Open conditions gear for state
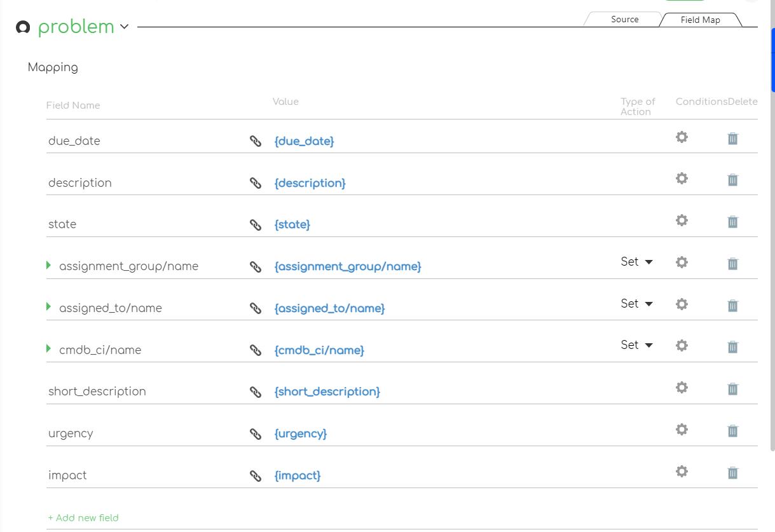 pyautogui.click(x=682, y=220)
